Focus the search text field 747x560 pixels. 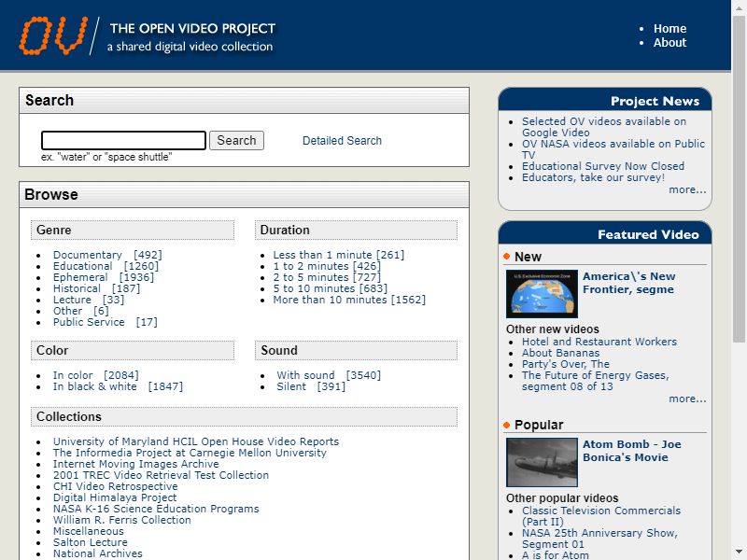tap(123, 141)
